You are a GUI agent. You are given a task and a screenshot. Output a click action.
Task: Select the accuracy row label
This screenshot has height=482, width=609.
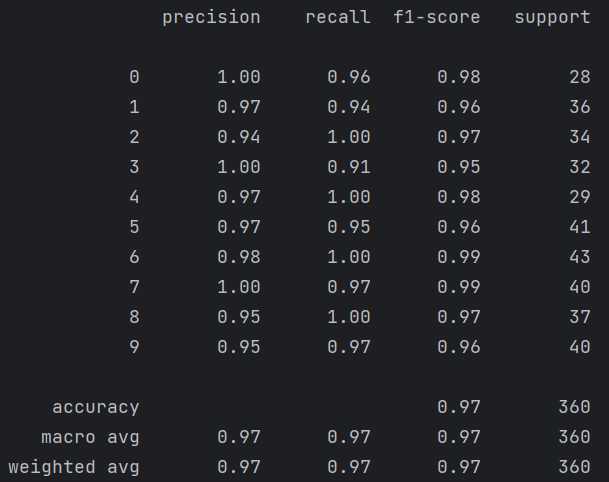tap(96, 407)
